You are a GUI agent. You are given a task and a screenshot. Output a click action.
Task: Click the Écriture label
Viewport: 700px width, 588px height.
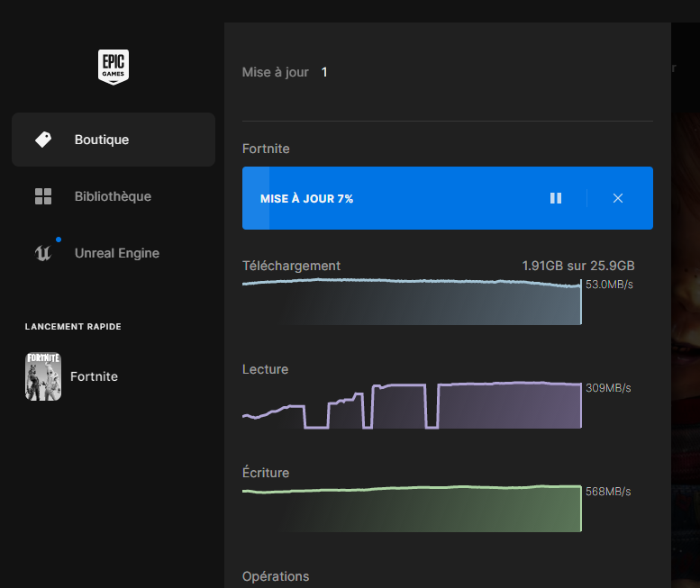pyautogui.click(x=266, y=473)
